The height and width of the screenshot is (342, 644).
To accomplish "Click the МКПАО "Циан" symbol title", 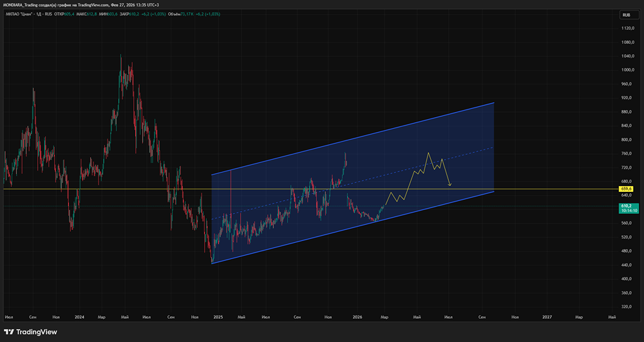I will point(18,14).
